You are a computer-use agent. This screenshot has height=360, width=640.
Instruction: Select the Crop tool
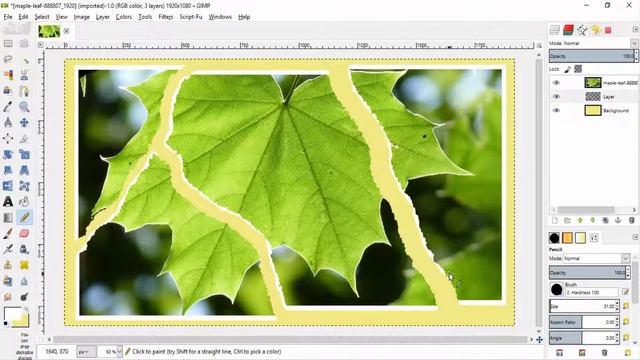tap(24, 139)
